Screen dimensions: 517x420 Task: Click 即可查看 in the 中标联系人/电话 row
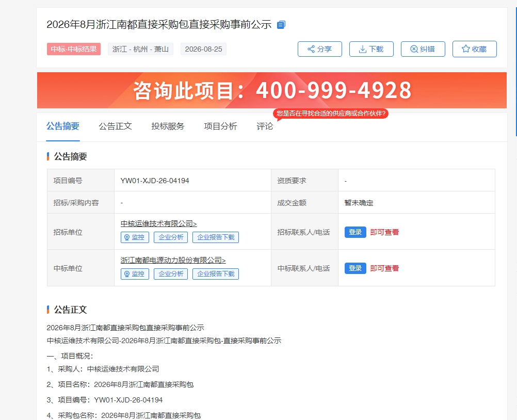click(384, 268)
